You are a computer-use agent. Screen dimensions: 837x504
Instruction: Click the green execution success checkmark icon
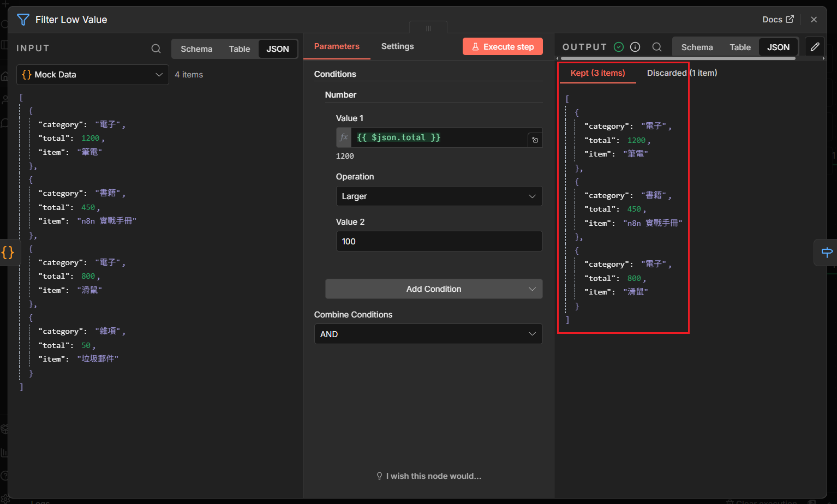click(619, 47)
